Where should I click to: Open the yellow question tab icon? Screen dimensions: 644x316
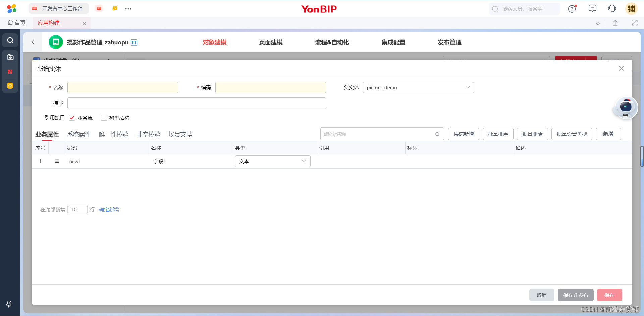(115, 8)
